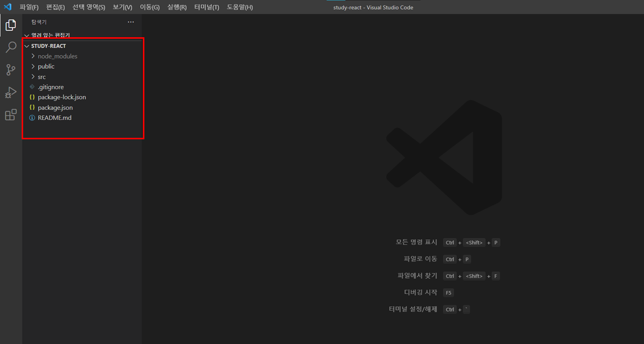Click the package-lock.json braces icon
Screen dimensions: 644x344
[x=32, y=97]
